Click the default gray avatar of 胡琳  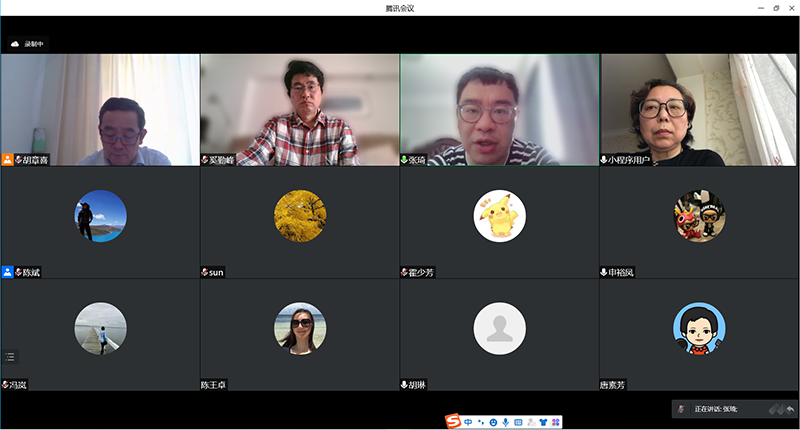(x=499, y=328)
